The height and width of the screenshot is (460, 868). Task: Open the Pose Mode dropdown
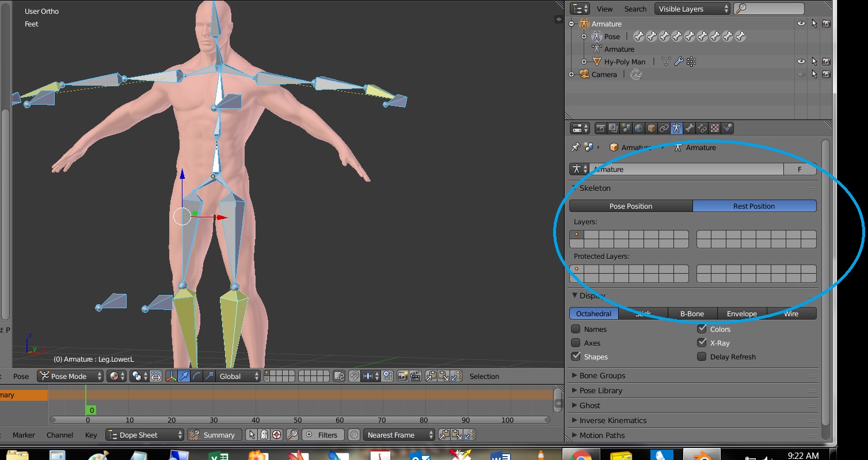pyautogui.click(x=69, y=376)
